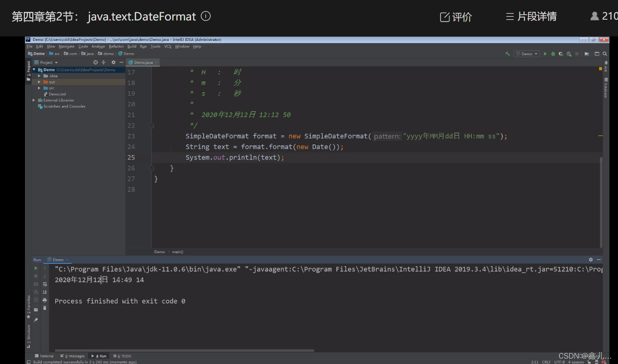Expand the .idea folder
618x364 pixels.
(39, 76)
